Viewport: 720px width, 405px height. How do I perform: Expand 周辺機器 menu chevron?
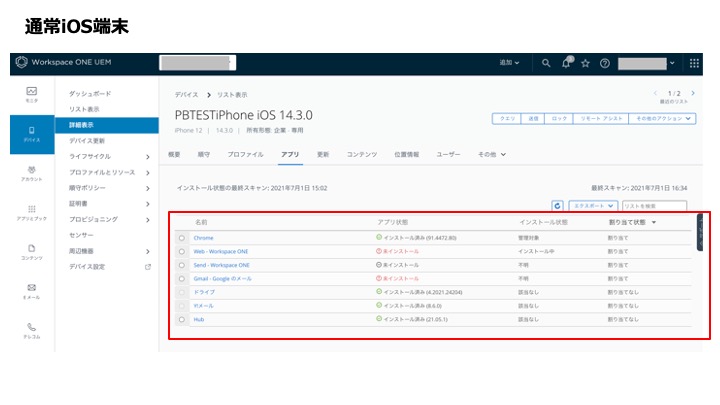(x=148, y=251)
